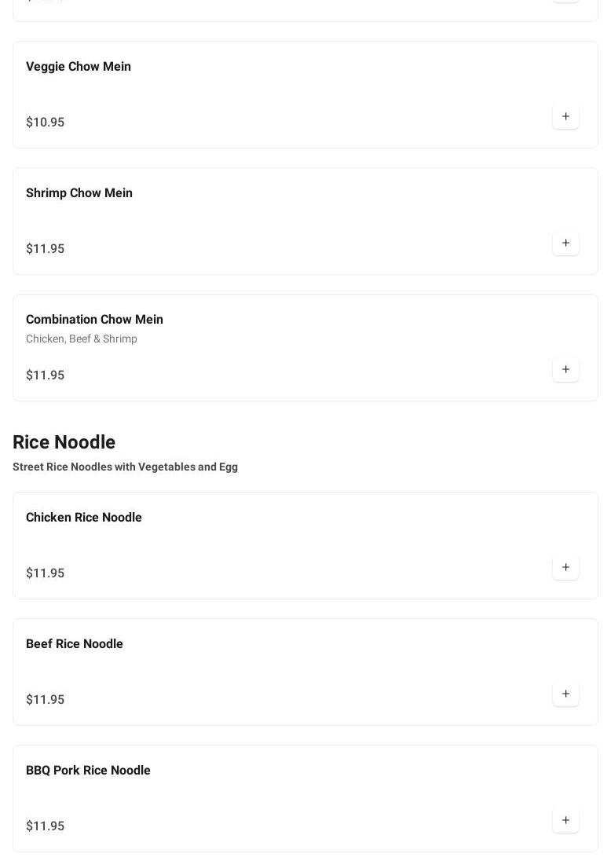611x868 pixels.
Task: Add Veggie Chow Mein with plus icon
Action: 565,117
